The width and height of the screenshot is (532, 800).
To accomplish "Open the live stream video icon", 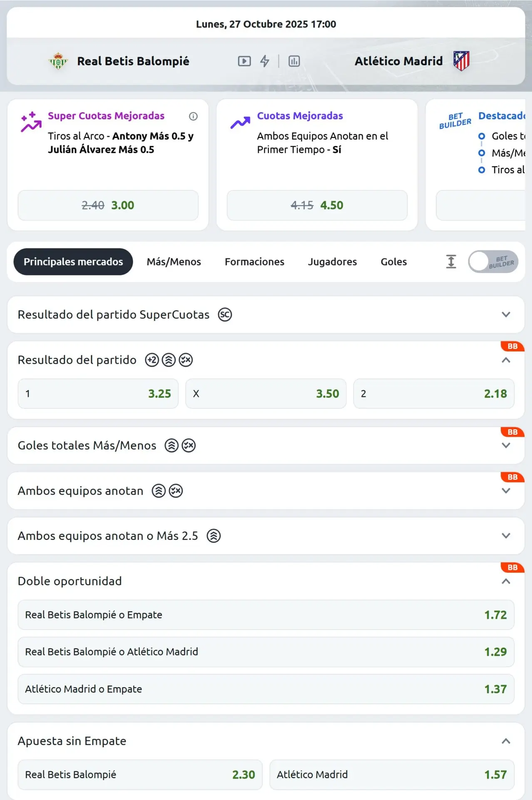I will click(x=244, y=61).
